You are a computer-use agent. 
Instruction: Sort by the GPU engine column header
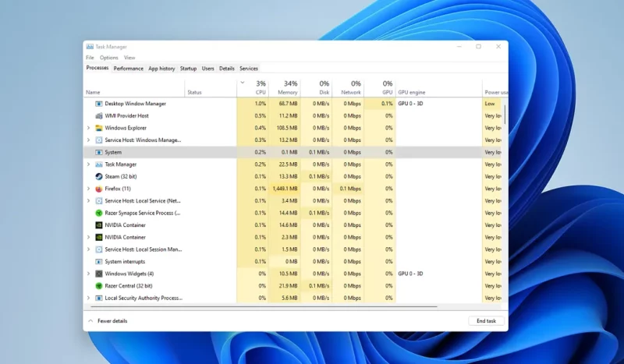[x=439, y=87]
